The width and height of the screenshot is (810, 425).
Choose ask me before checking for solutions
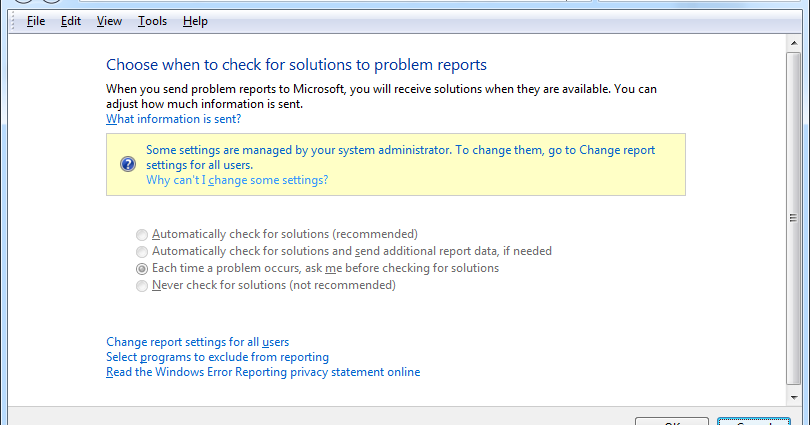pos(142,268)
